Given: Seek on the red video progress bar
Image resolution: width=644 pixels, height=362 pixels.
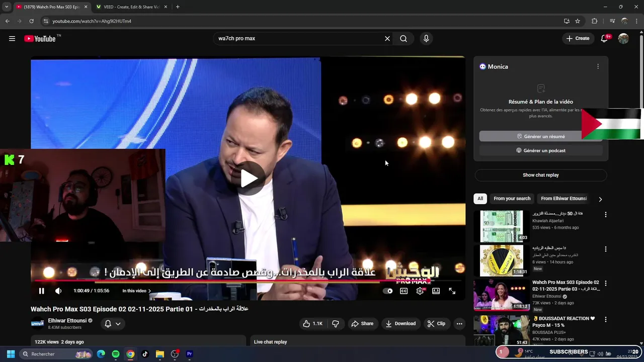Looking at the screenshot, I should click(x=248, y=281).
